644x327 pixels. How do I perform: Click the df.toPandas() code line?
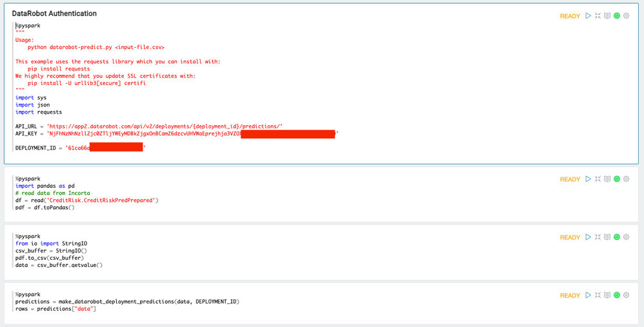(45, 208)
